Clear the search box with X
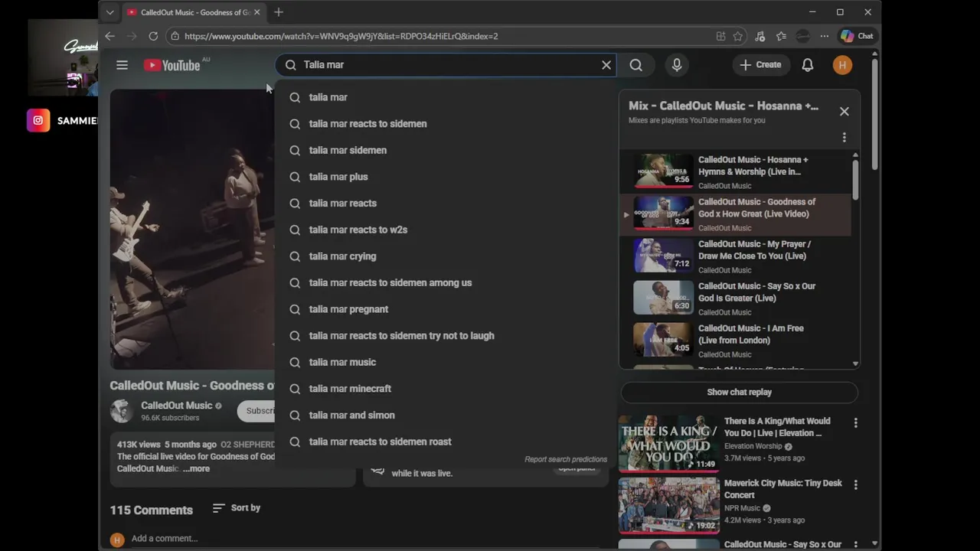The image size is (980, 551). 606,65
